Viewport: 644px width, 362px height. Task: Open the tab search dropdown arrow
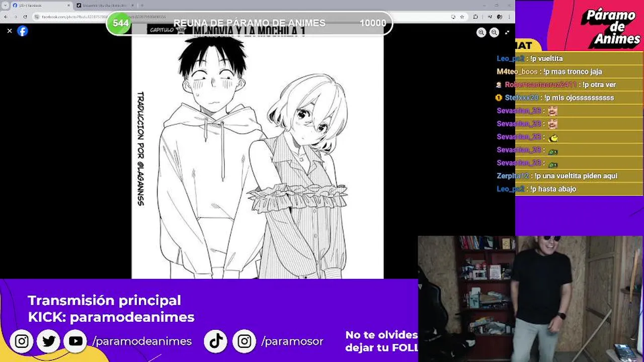tap(6, 5)
